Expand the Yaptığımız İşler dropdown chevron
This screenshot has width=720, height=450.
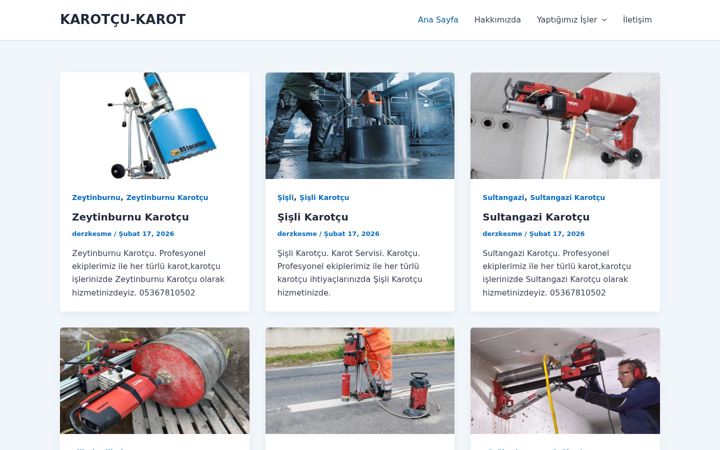pyautogui.click(x=604, y=20)
